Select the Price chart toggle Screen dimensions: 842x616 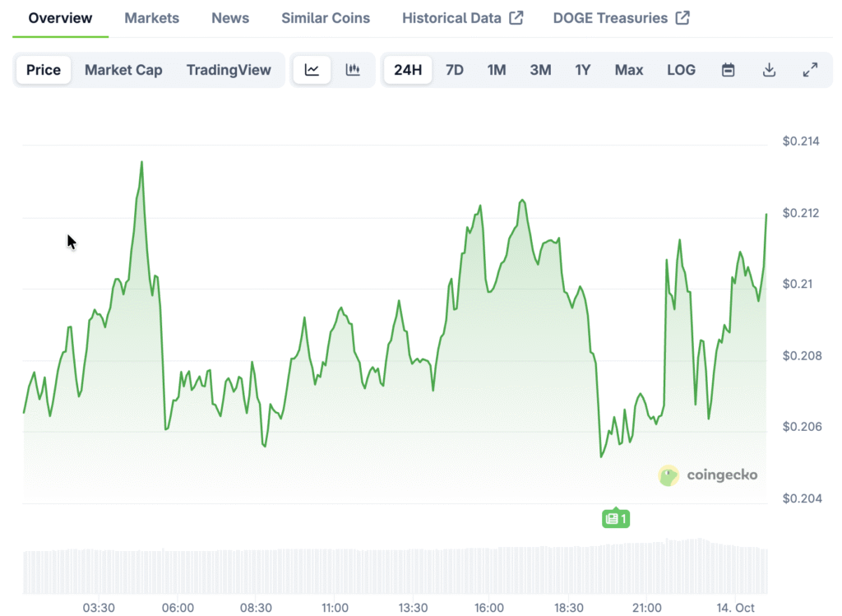pyautogui.click(x=44, y=70)
